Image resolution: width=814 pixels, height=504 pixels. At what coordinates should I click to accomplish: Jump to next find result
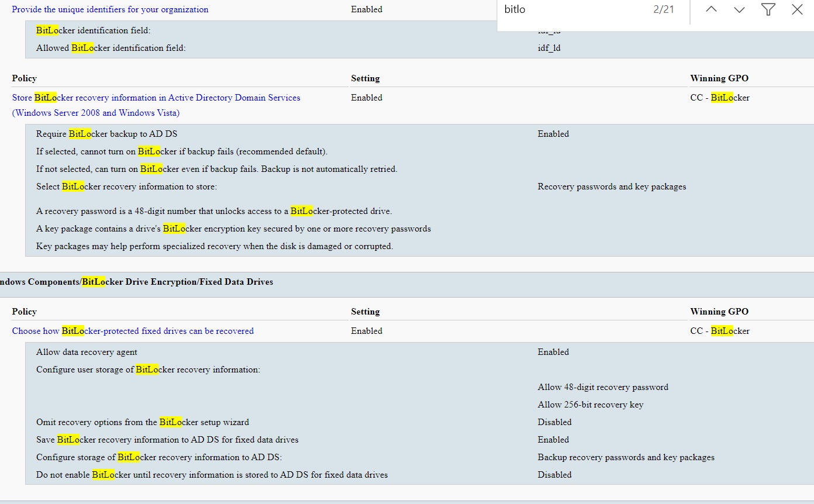[x=739, y=10]
